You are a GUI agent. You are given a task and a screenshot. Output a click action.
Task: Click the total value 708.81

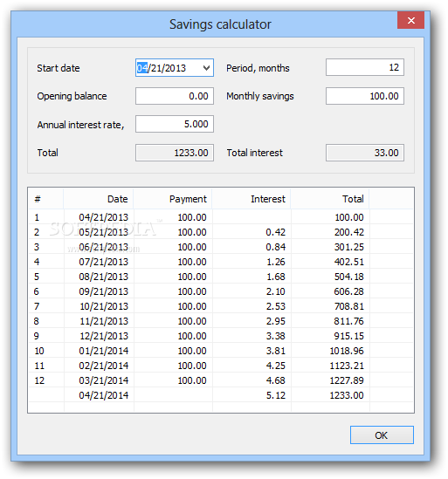pyautogui.click(x=349, y=306)
